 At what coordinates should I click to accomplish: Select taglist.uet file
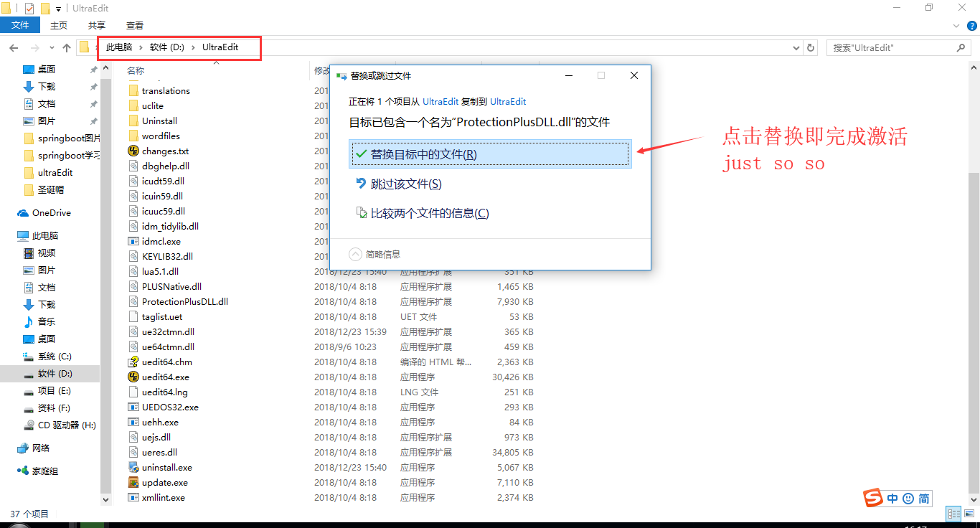162,317
